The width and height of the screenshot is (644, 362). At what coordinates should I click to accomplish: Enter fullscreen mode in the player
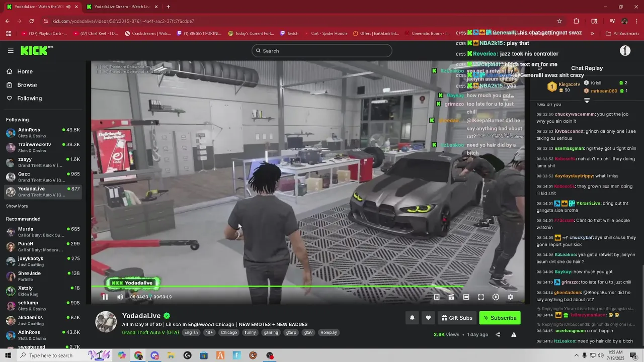(481, 297)
